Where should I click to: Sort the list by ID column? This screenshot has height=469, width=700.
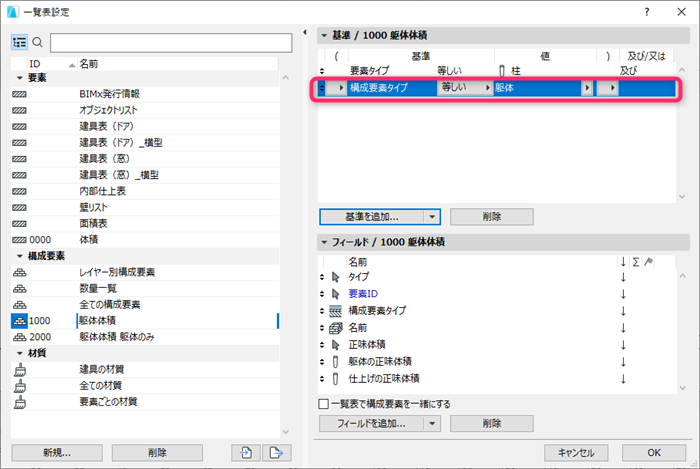point(52,64)
